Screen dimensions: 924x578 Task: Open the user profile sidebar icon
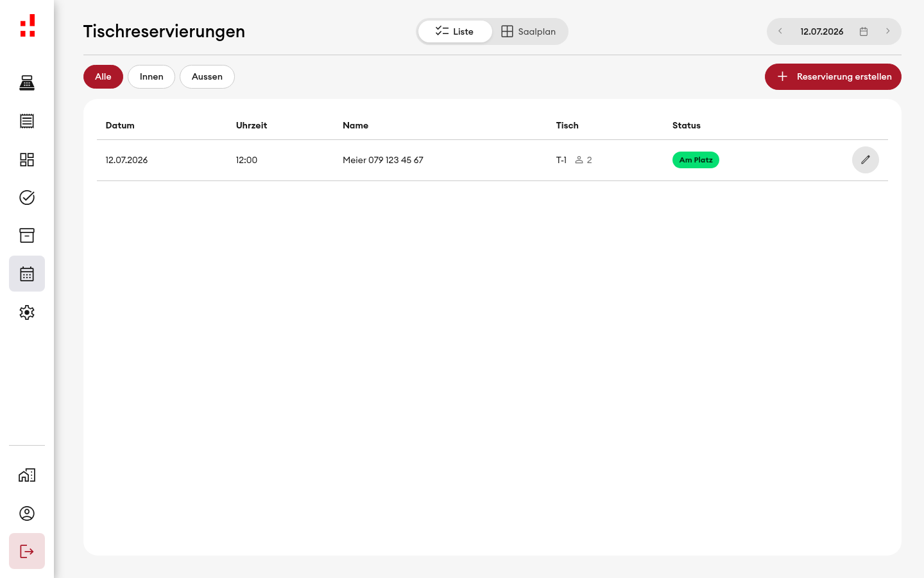(27, 513)
